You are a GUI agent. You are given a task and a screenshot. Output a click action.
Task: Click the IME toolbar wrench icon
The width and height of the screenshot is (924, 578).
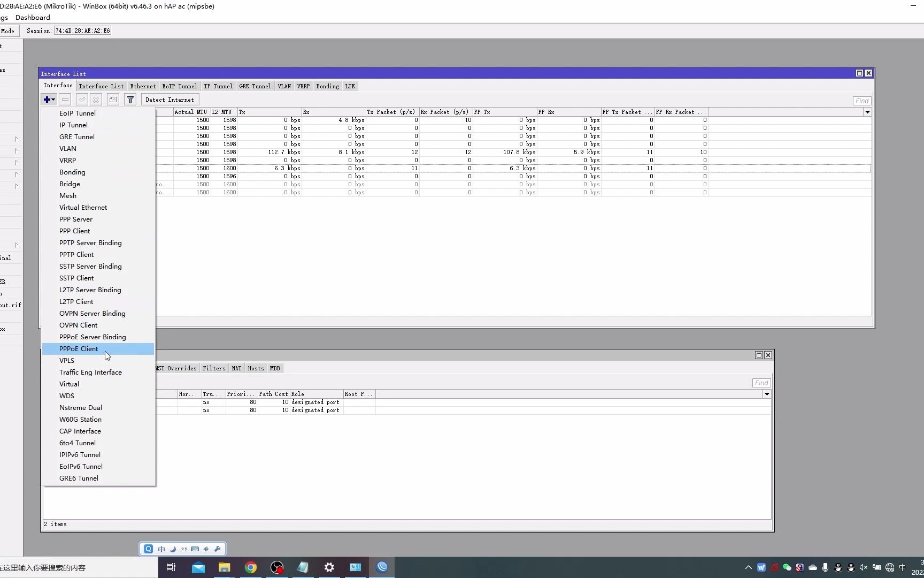point(218,549)
